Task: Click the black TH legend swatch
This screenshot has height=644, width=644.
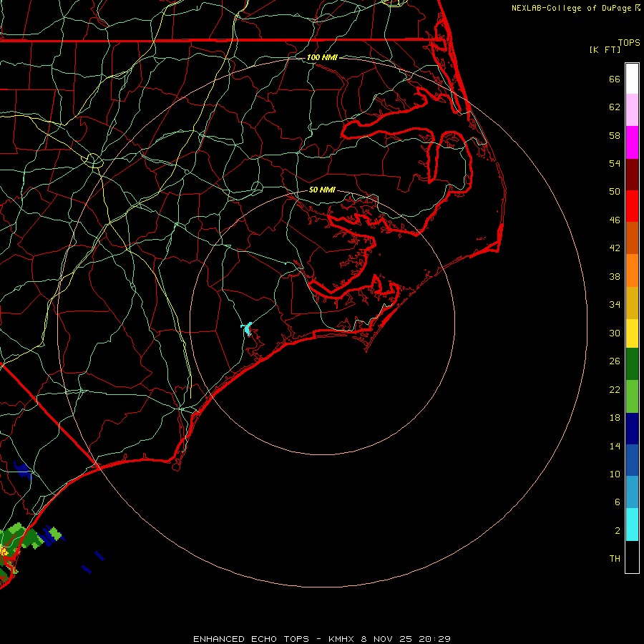Action: (632, 557)
